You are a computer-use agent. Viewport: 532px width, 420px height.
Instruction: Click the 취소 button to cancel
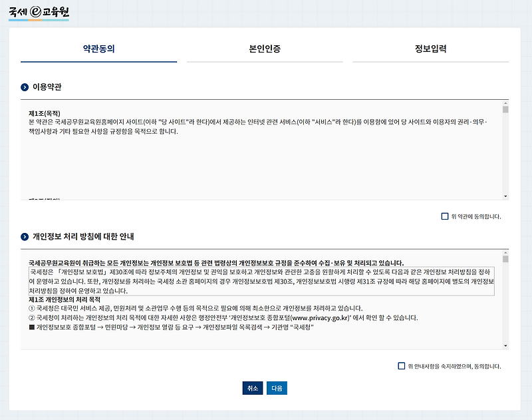251,388
